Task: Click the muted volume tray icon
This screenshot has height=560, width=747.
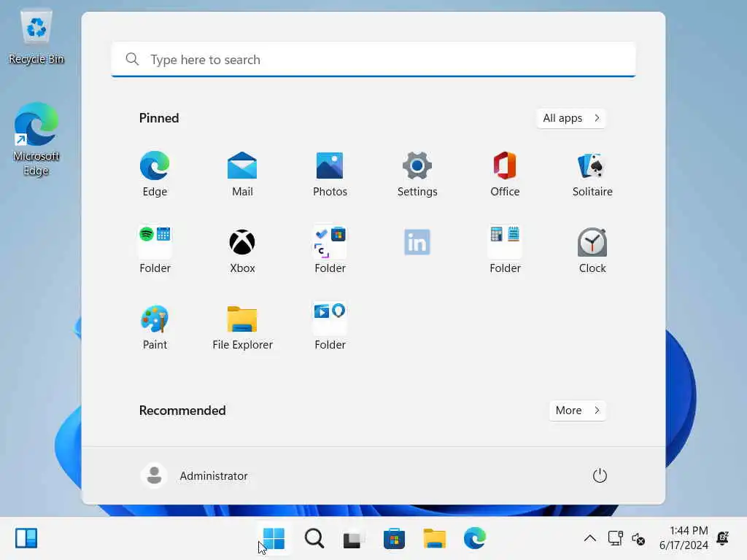Action: (x=638, y=539)
